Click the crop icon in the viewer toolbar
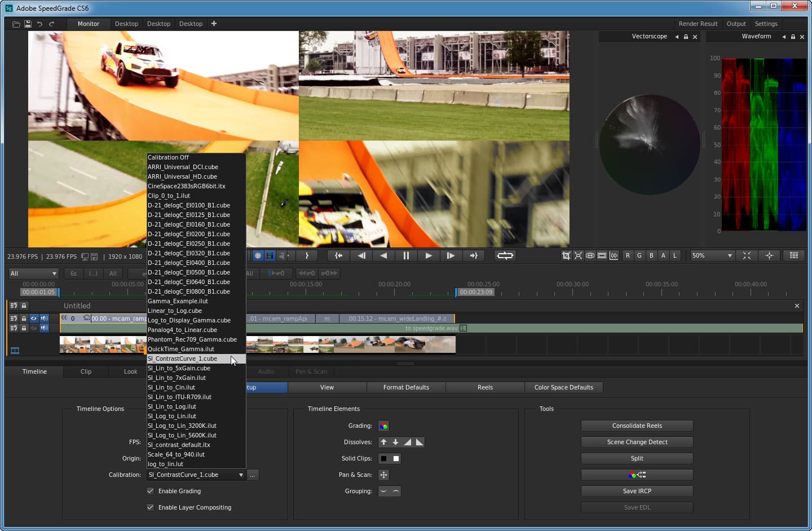 tap(566, 256)
